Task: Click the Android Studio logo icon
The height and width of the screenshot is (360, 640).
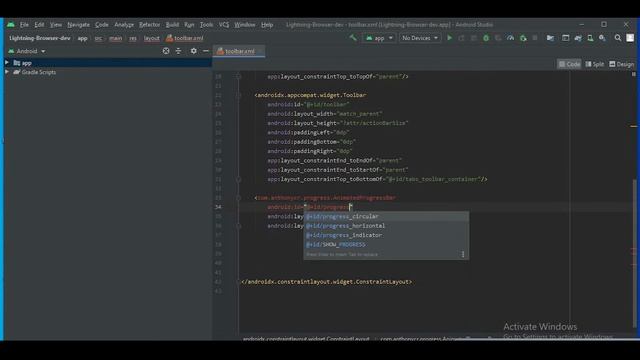Action: (11, 24)
